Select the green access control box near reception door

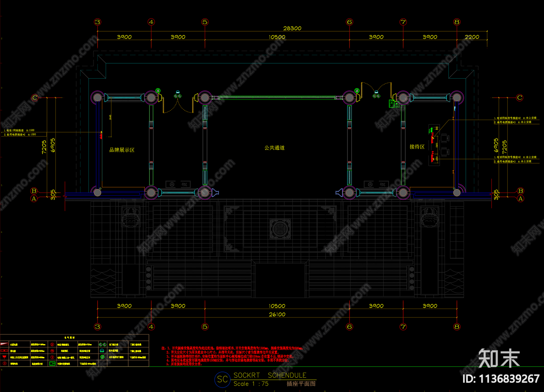click(392, 103)
